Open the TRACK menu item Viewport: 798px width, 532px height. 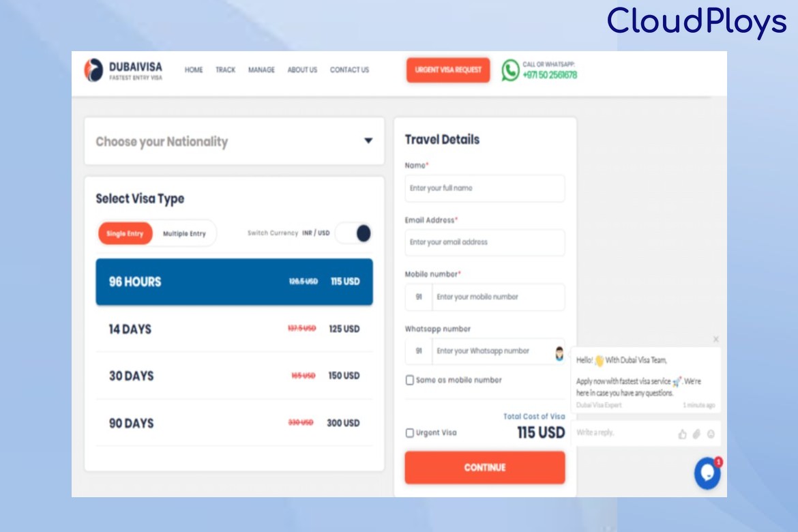[225, 70]
